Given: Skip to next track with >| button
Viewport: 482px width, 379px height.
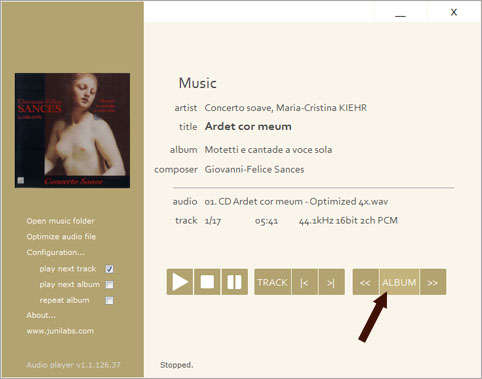Looking at the screenshot, I should (x=331, y=282).
